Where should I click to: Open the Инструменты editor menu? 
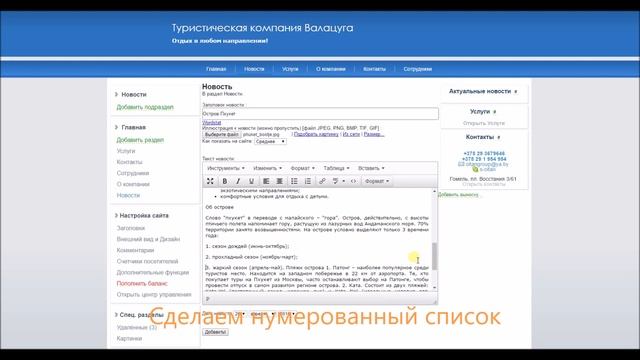tap(226, 168)
